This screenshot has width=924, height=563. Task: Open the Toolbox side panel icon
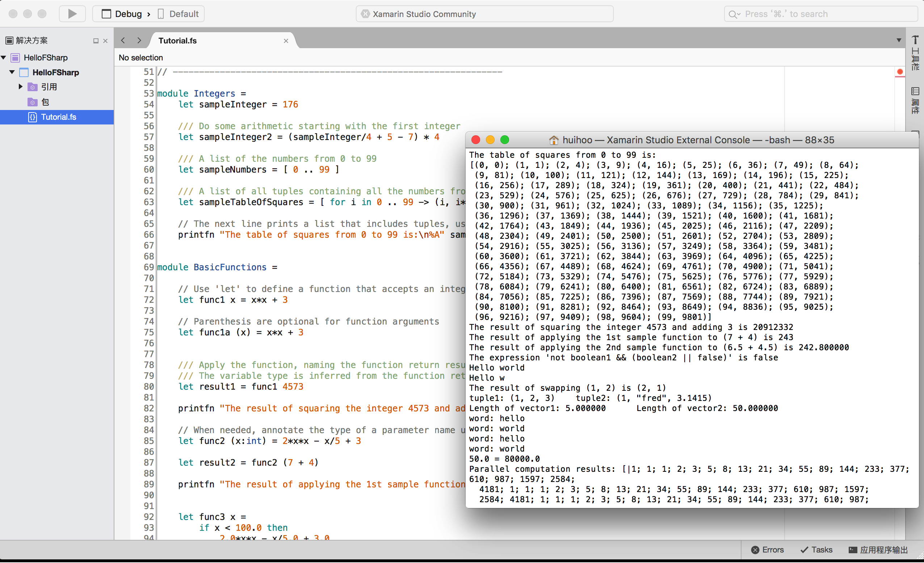click(x=915, y=52)
